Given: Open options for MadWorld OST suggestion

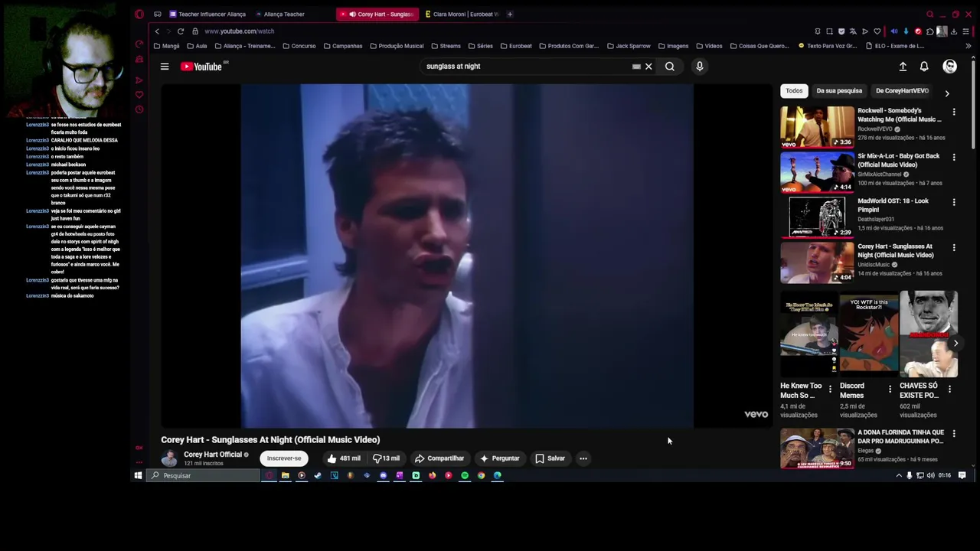Looking at the screenshot, I should coord(954,203).
